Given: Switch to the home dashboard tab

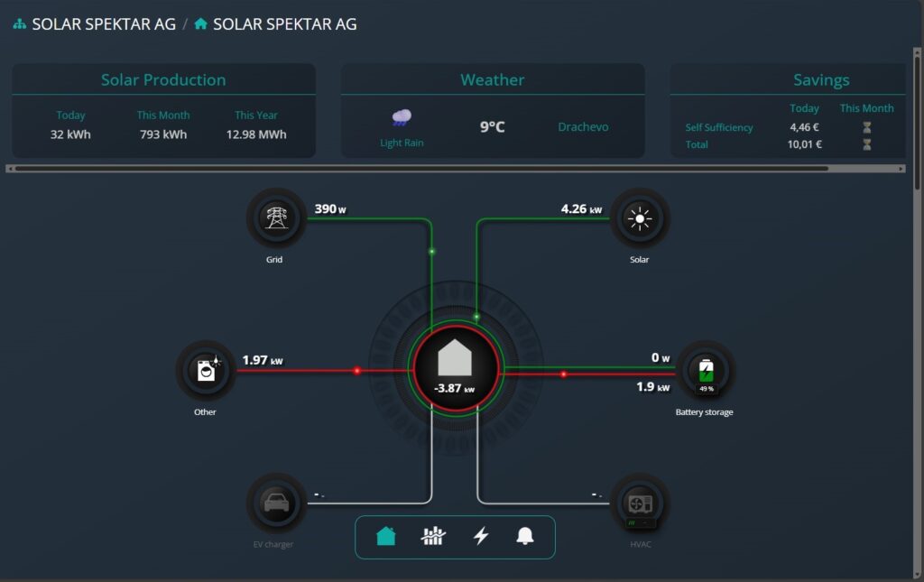Looking at the screenshot, I should [386, 536].
